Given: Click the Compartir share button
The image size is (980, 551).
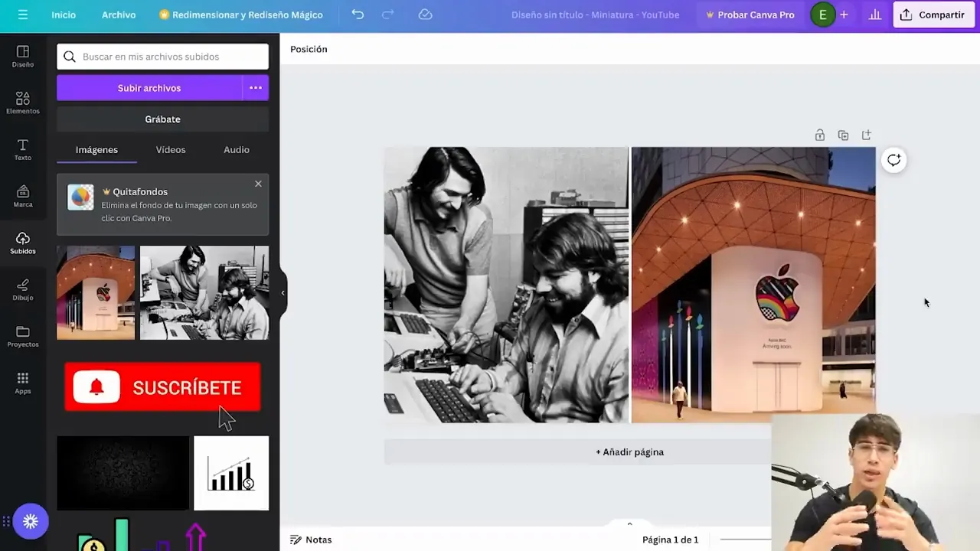Looking at the screenshot, I should click(933, 15).
